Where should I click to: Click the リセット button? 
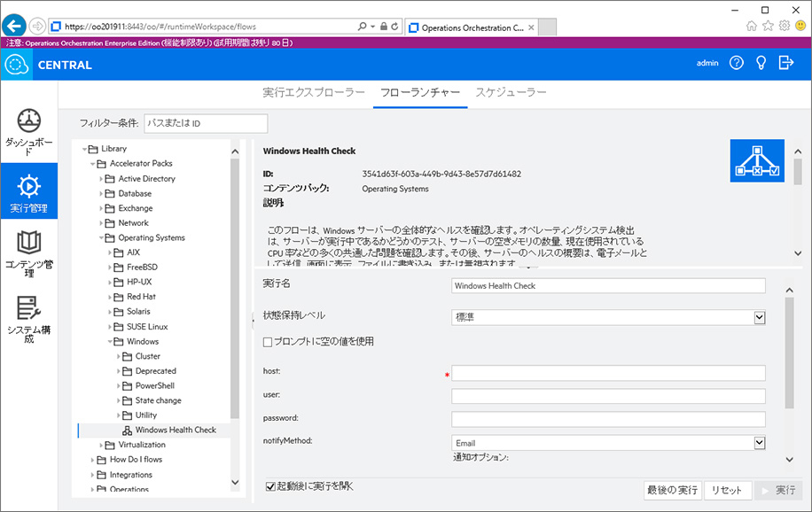pos(727,491)
